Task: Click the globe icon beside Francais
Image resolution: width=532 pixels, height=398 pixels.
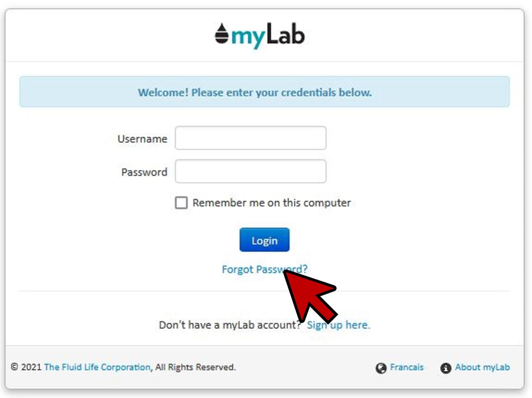Action: (x=381, y=368)
